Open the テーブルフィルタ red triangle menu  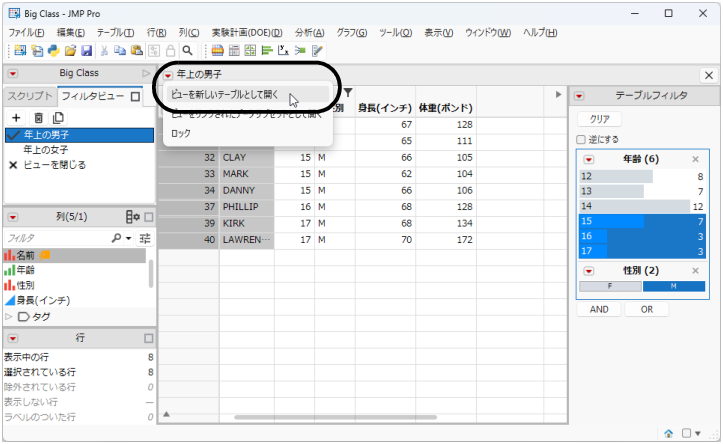[x=579, y=96]
